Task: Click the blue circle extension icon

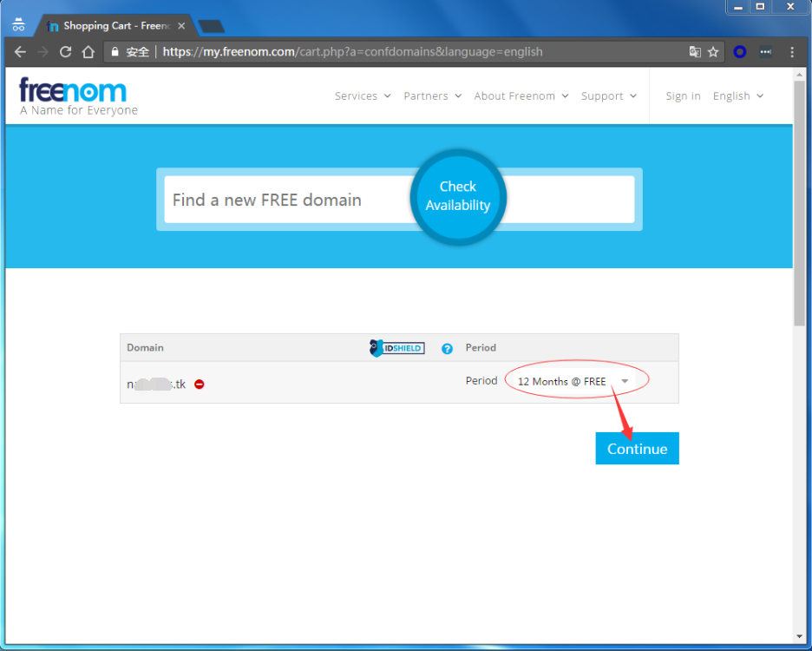Action: (740, 52)
